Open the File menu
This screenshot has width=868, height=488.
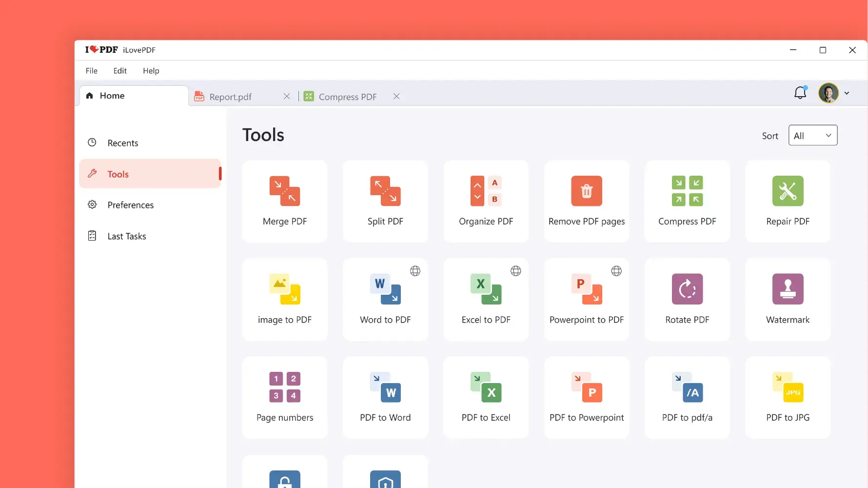[91, 70]
